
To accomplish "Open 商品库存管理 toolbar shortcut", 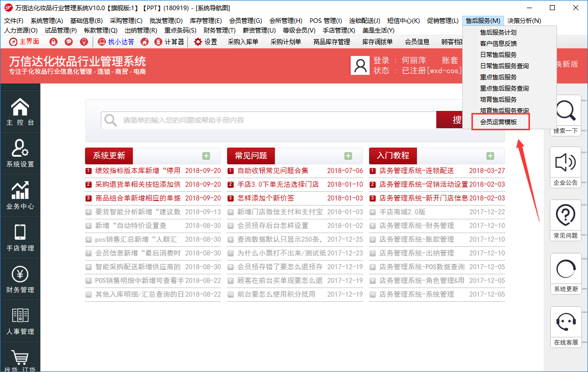I will point(331,42).
